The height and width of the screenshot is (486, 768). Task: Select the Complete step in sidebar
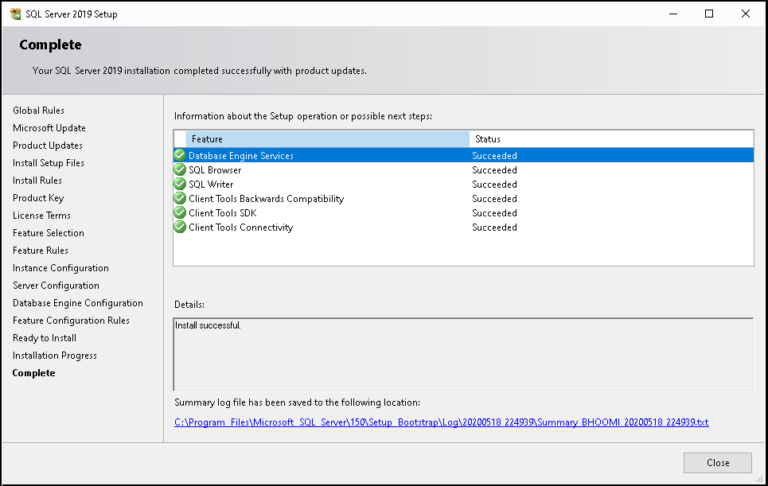click(x=34, y=373)
